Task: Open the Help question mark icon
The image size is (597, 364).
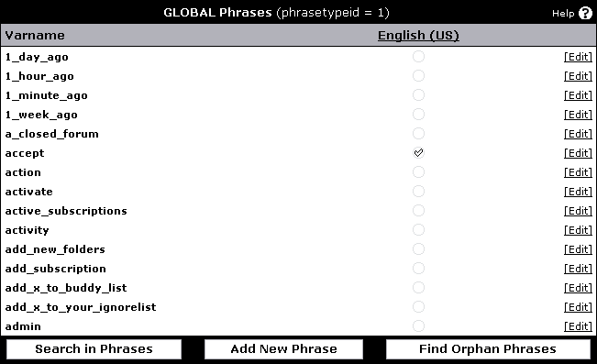Action: pyautogui.click(x=585, y=13)
